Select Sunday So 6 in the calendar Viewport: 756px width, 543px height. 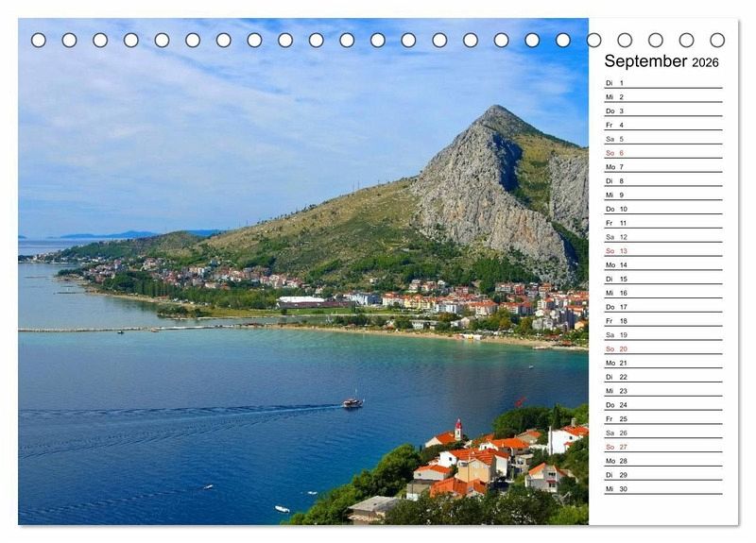tap(662, 153)
